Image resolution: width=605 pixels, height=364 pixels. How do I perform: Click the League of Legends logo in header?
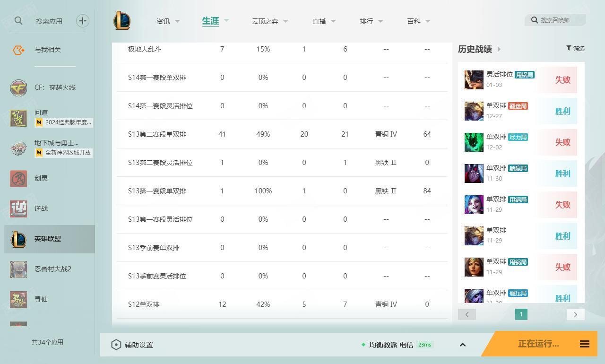click(122, 21)
